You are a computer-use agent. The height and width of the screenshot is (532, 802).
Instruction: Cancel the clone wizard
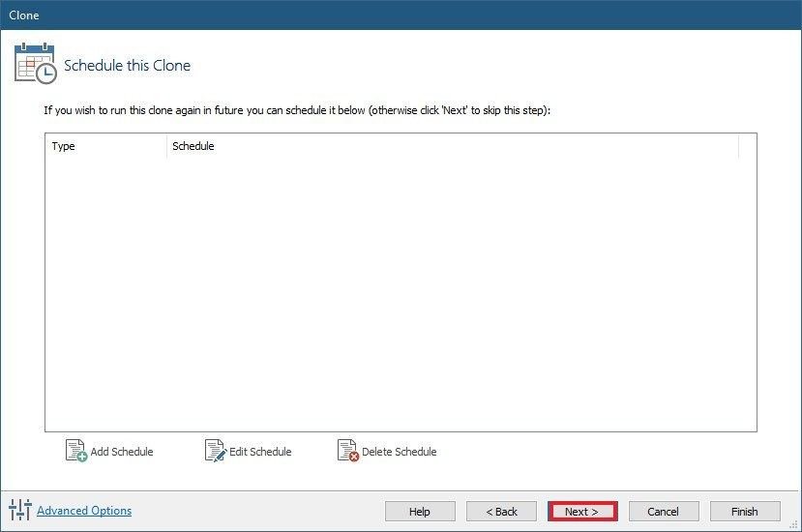point(664,512)
